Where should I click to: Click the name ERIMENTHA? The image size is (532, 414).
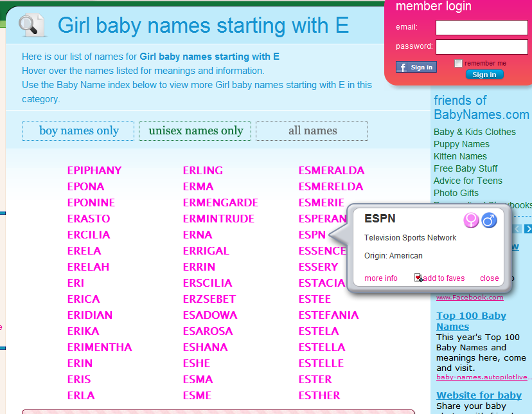pyautogui.click(x=100, y=347)
